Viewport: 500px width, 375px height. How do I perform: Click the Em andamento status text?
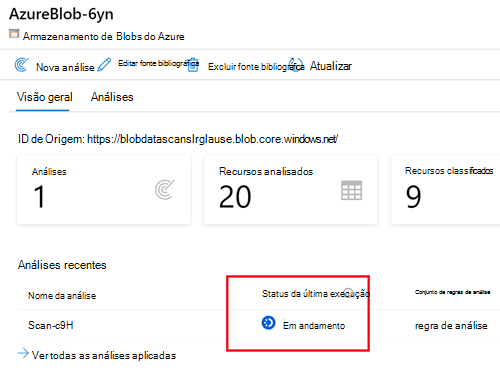click(x=314, y=326)
